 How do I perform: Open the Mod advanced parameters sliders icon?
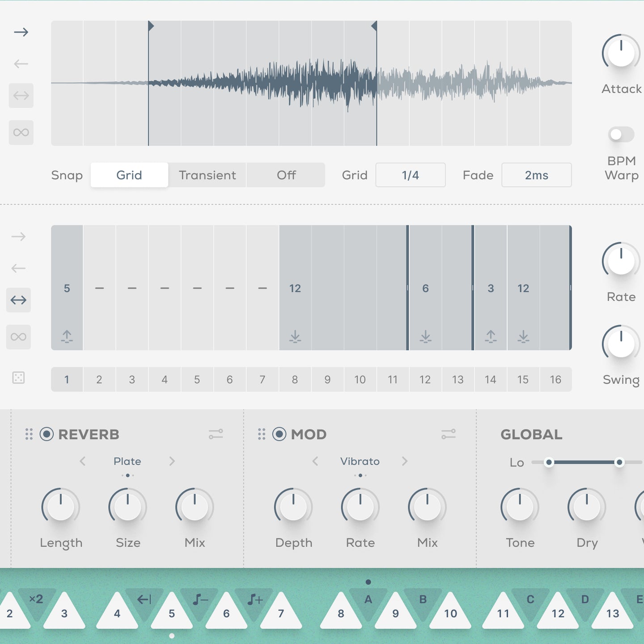[x=449, y=434]
